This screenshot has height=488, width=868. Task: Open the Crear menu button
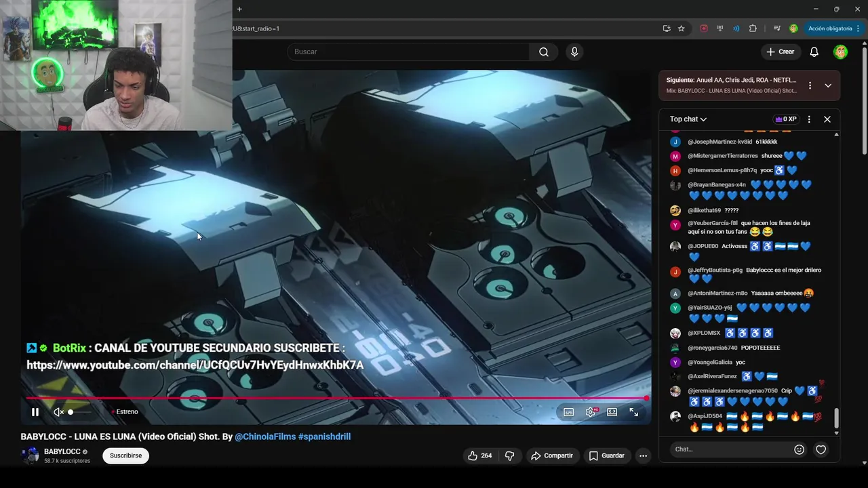[x=780, y=52]
